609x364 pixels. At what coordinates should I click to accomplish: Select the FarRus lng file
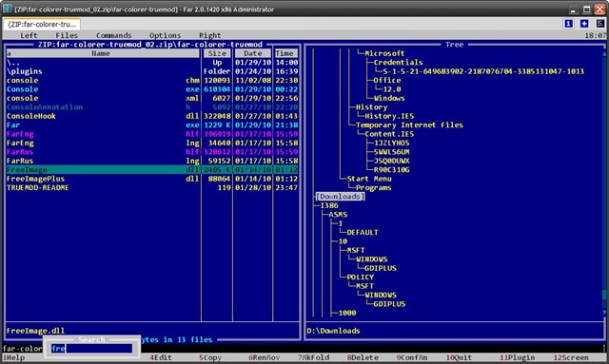pyautogui.click(x=152, y=161)
